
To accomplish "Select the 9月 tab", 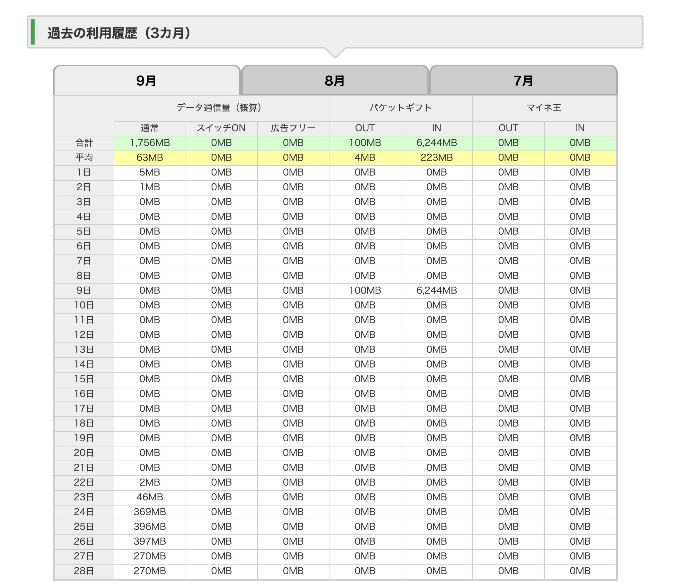I will 146,81.
